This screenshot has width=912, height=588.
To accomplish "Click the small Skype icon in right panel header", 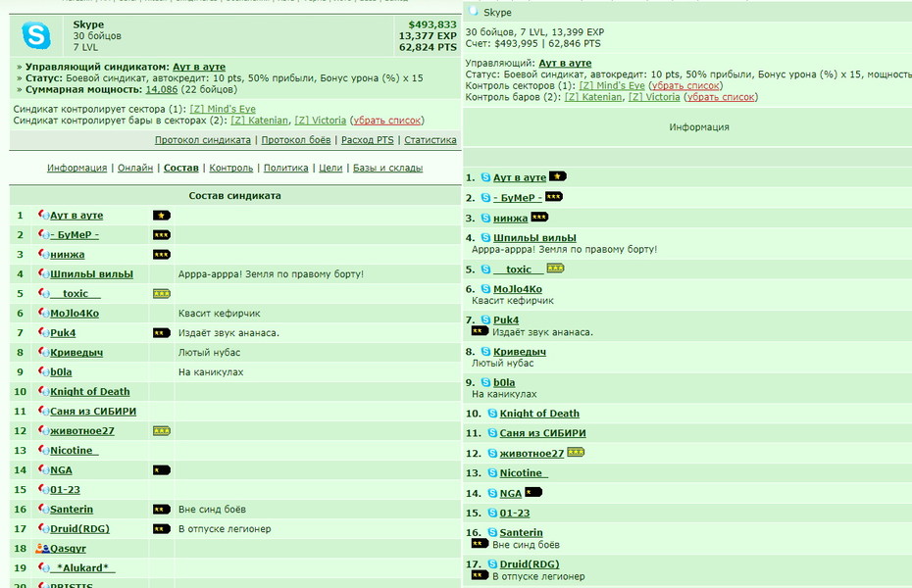I will [x=474, y=11].
